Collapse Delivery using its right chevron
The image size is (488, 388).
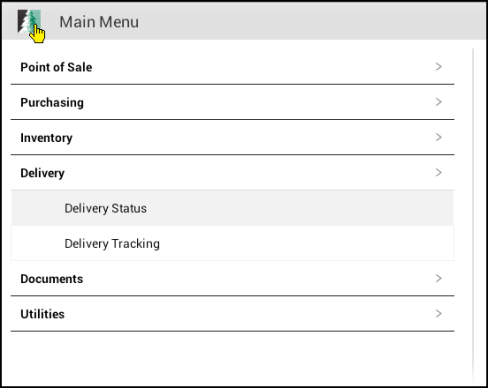439,173
